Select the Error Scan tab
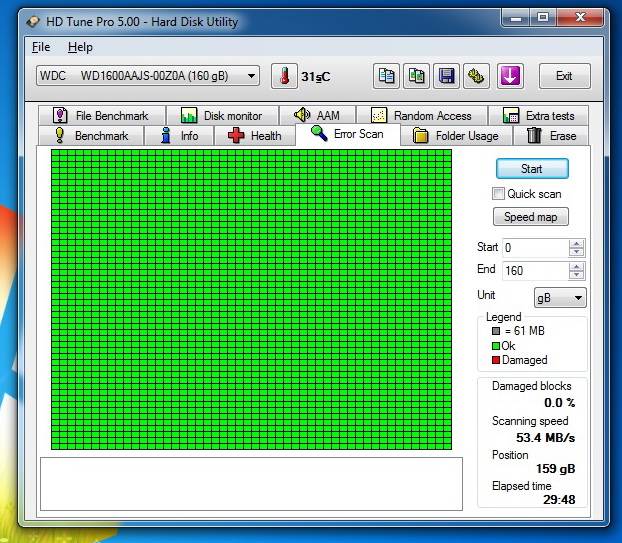The image size is (622, 543). pyautogui.click(x=348, y=134)
